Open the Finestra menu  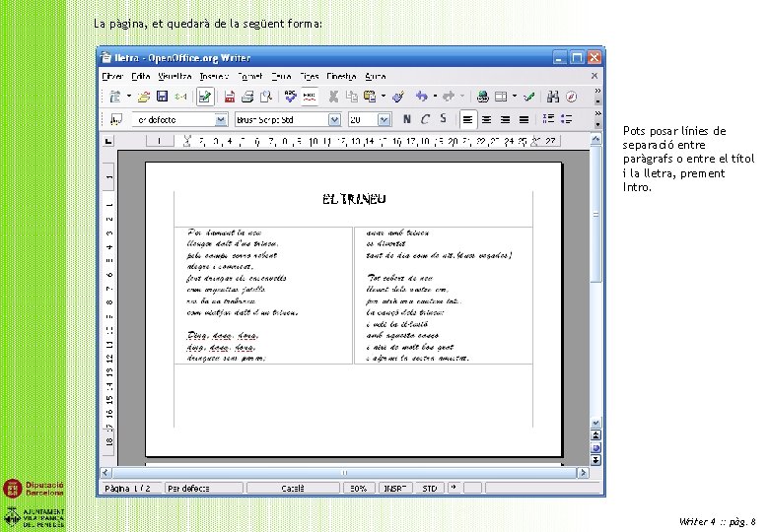341,77
